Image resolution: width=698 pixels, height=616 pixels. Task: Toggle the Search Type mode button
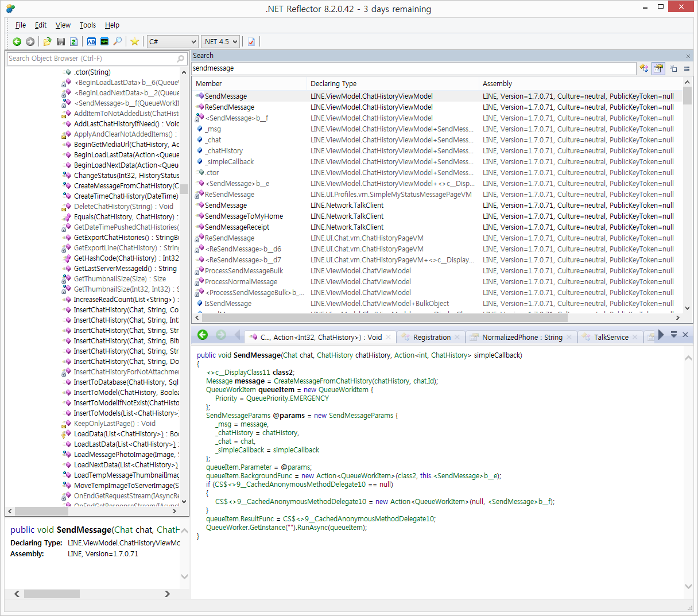point(644,68)
